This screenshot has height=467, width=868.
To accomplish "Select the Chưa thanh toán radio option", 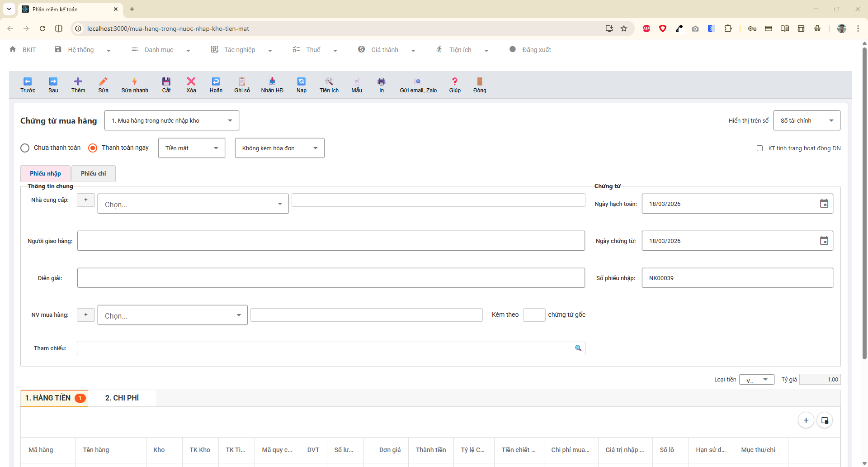I will coord(25,148).
